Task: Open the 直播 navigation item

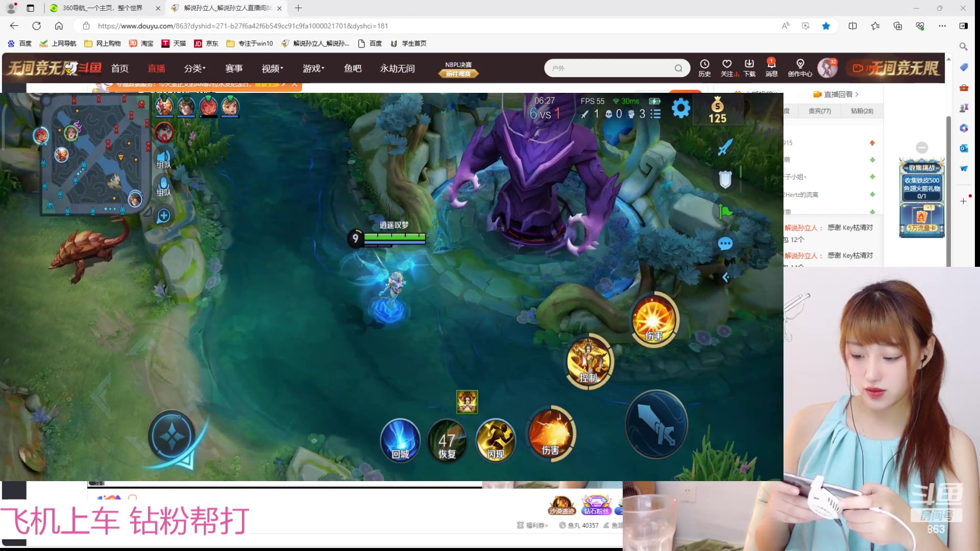Action: 157,68
